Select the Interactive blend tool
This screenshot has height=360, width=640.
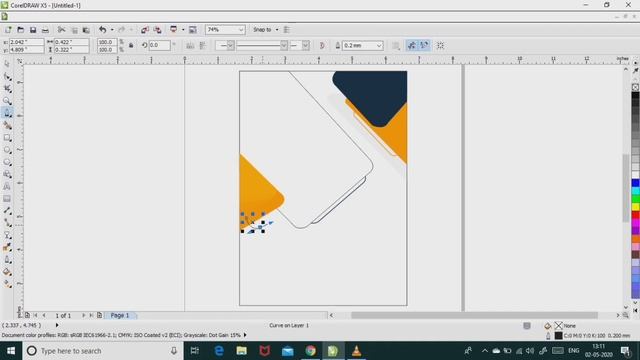(x=7, y=236)
